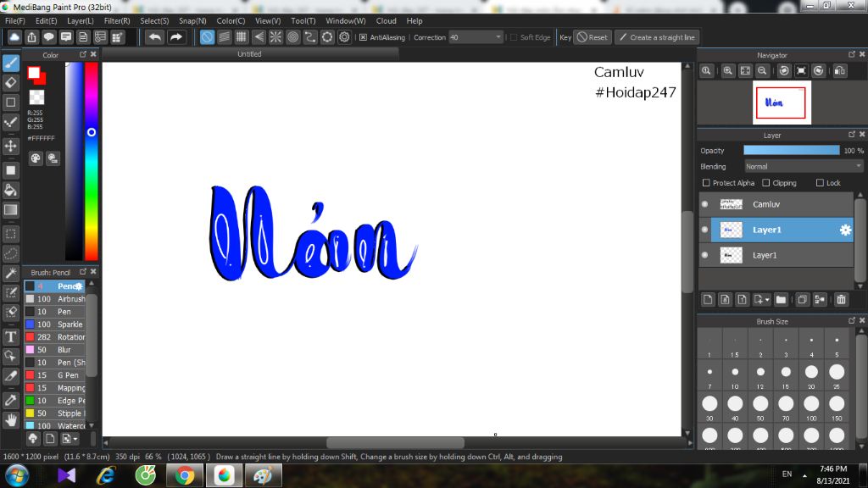Click Create a straight line
This screenshot has height=488, width=868.
[x=657, y=37]
